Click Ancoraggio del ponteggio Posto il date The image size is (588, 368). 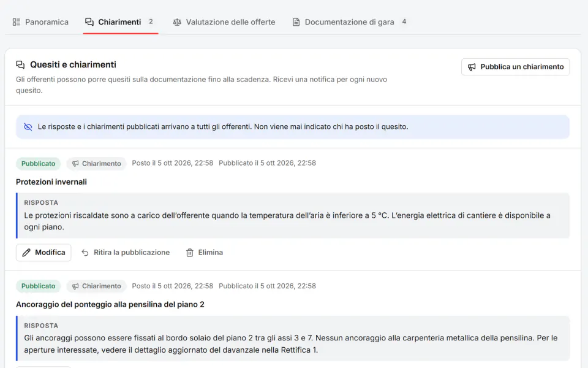point(173,286)
